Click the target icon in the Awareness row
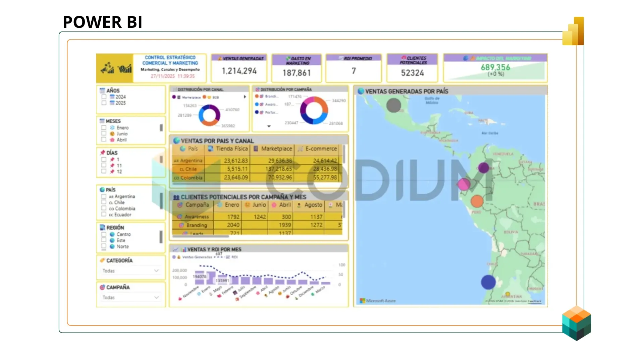The image size is (644, 362). [180, 217]
